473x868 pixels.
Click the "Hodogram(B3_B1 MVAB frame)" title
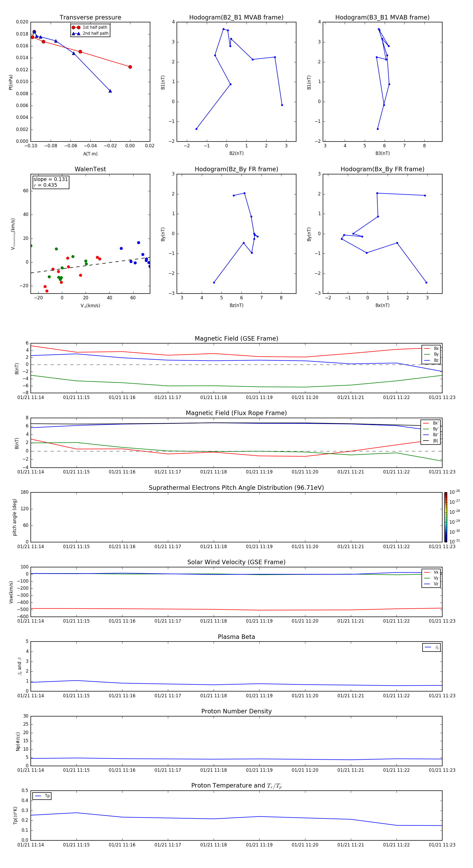click(x=382, y=18)
